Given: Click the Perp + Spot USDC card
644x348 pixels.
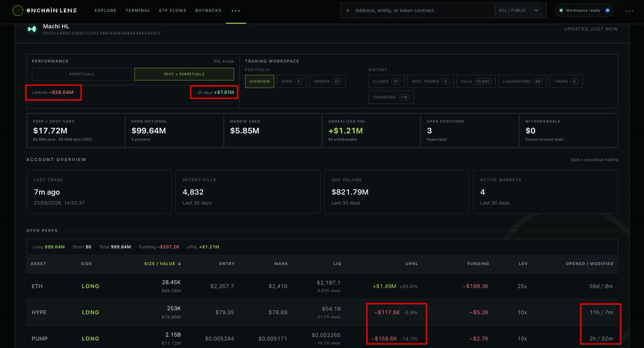Looking at the screenshot, I should (76, 130).
